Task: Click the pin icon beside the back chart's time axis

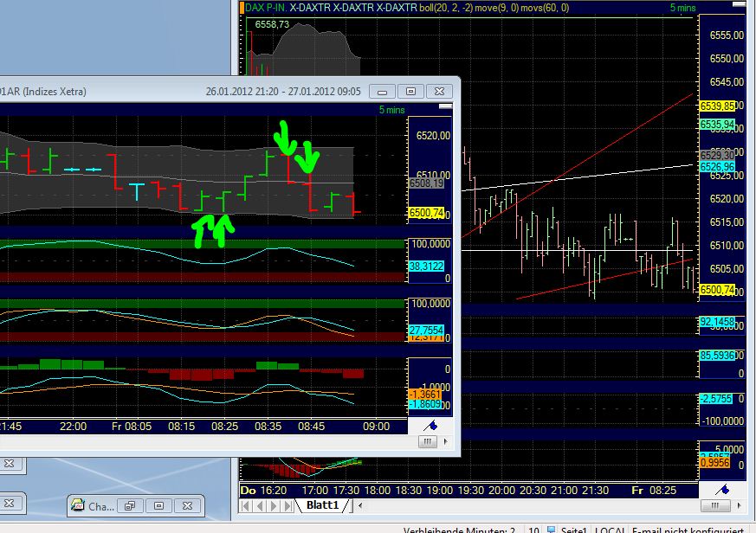Action: click(x=721, y=490)
